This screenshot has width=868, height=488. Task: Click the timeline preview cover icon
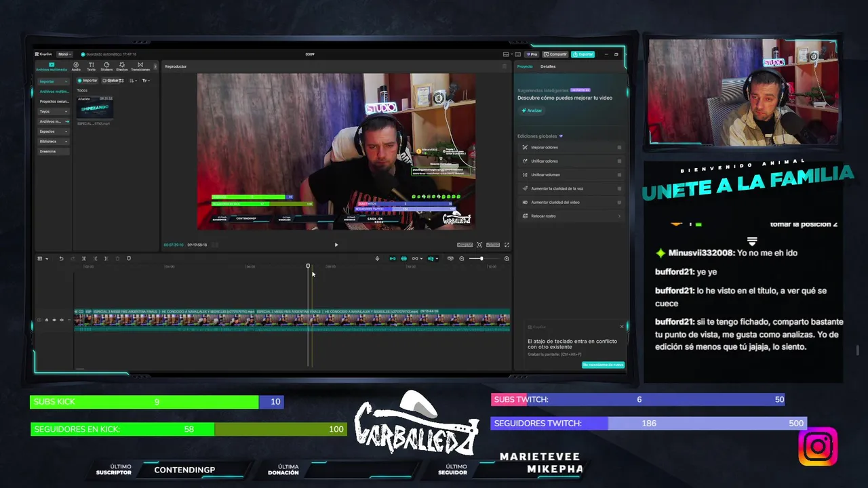[450, 258]
